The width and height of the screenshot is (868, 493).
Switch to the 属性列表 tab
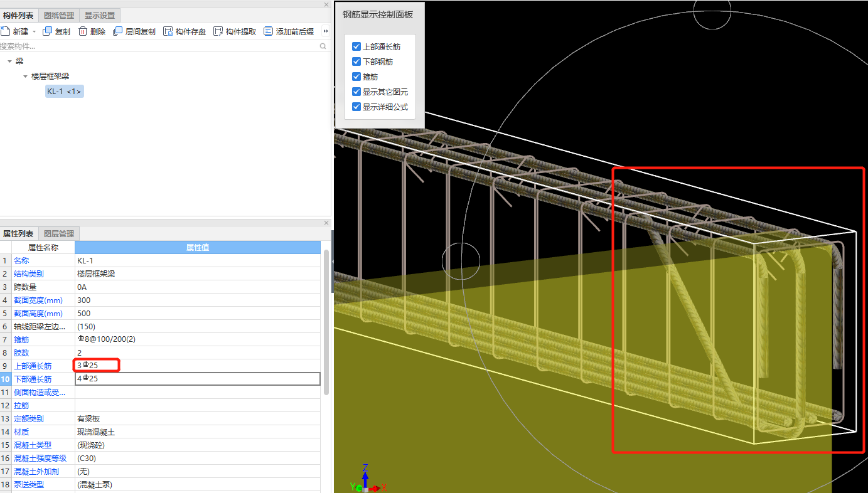pyautogui.click(x=18, y=233)
